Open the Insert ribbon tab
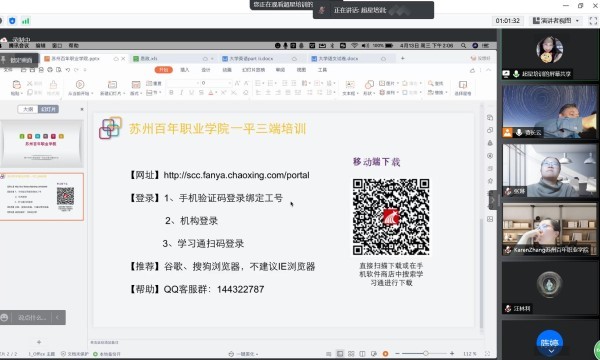600x360 pixels. 184,70
